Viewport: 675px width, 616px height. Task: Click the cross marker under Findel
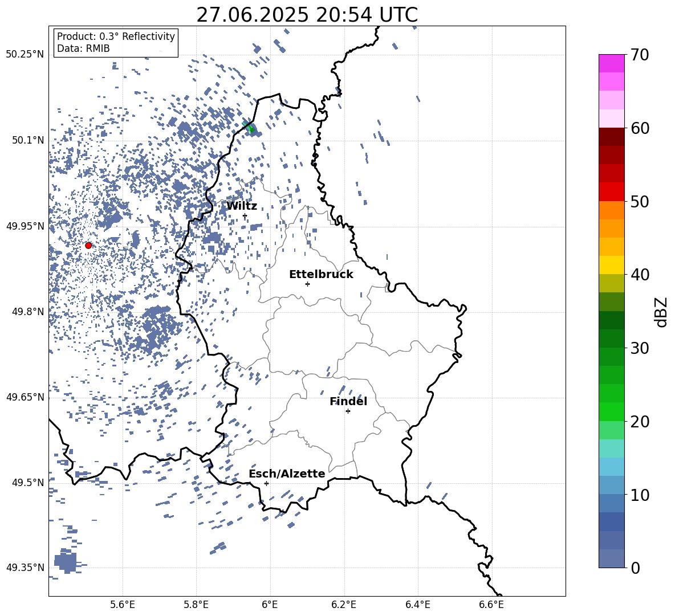pos(348,411)
